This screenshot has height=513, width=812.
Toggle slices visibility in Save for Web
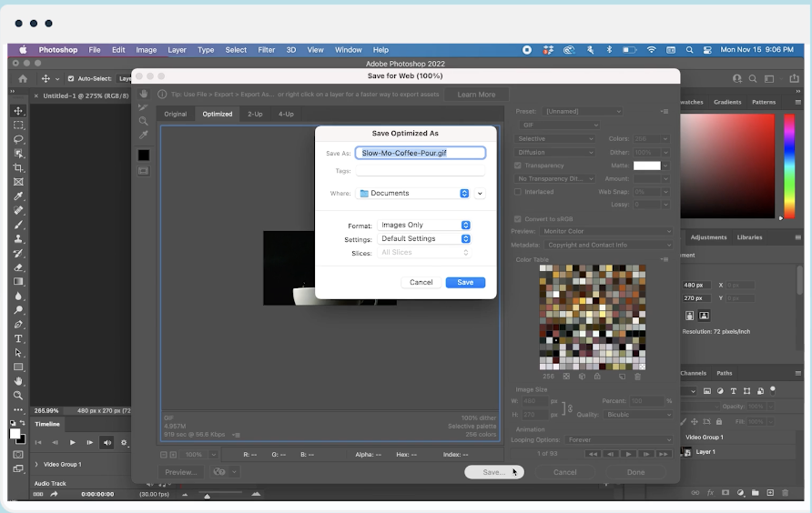(x=144, y=171)
